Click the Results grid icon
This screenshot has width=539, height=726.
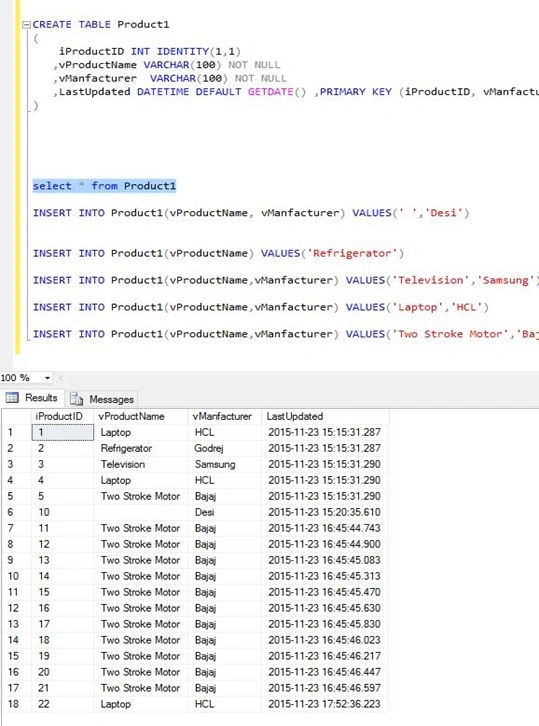12,398
